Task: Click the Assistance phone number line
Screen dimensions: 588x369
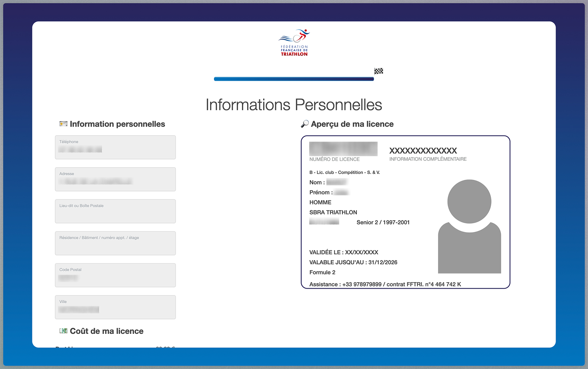Action: point(385,284)
